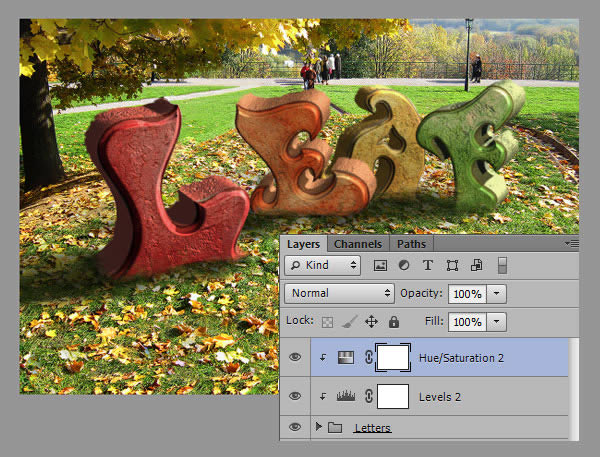This screenshot has width=600, height=457.
Task: Hide the Hue/Saturation 2 layer
Action: [295, 358]
